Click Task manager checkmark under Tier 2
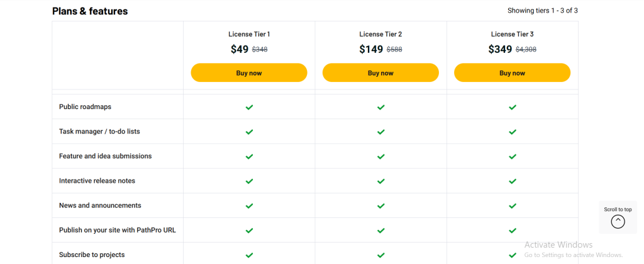 (380, 132)
